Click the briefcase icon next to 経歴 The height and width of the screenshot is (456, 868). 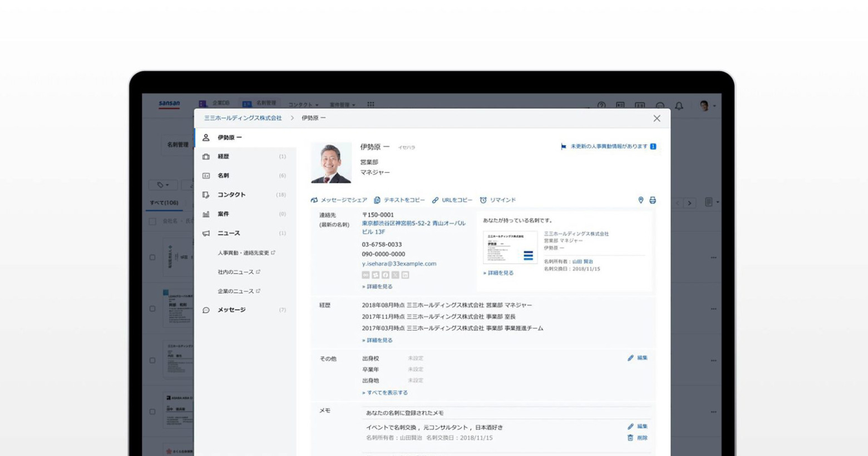pos(206,157)
